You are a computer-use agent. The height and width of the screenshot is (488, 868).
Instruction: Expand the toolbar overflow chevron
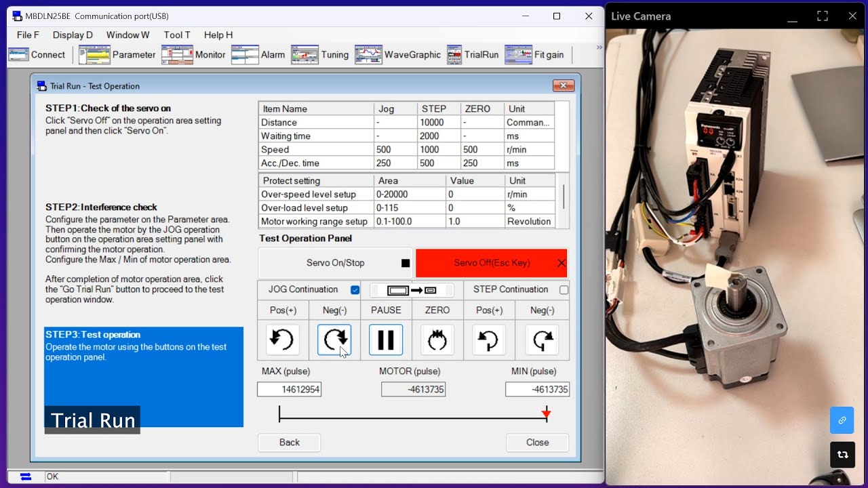pyautogui.click(x=599, y=47)
